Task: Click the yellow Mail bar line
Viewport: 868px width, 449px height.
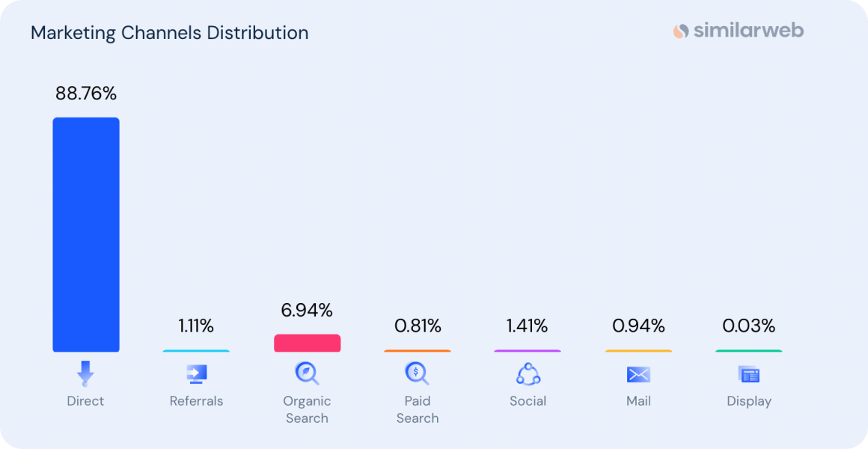Action: pyautogui.click(x=638, y=350)
